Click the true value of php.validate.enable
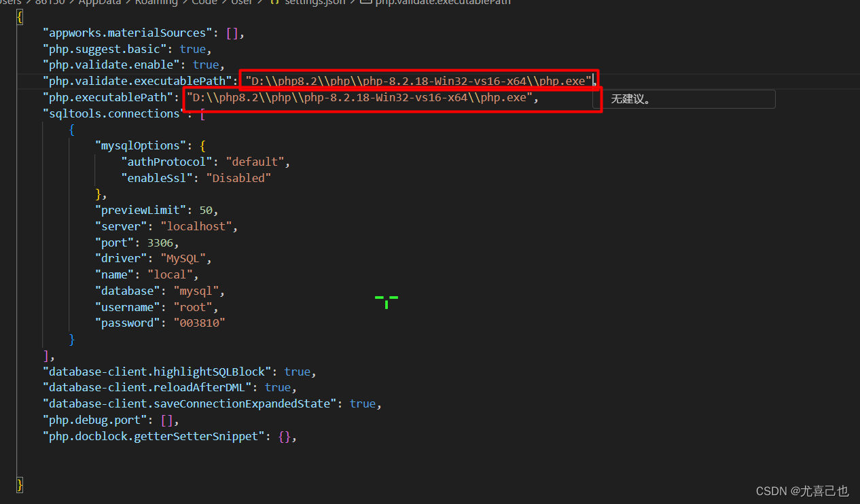 (206, 65)
